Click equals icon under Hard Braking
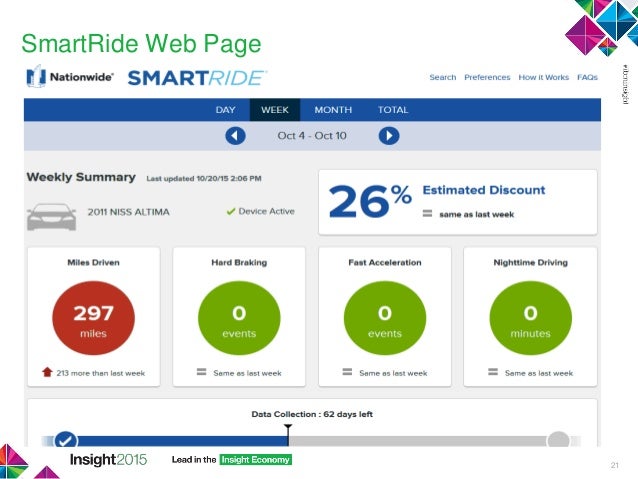Screen dimensions: 638x479 pyautogui.click(x=201, y=372)
